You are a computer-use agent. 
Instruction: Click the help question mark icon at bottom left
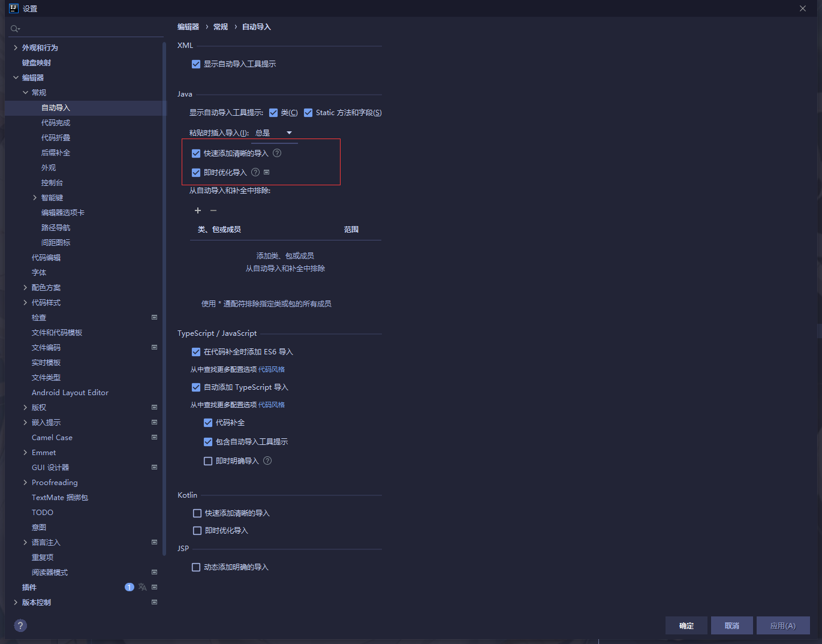pyautogui.click(x=20, y=625)
